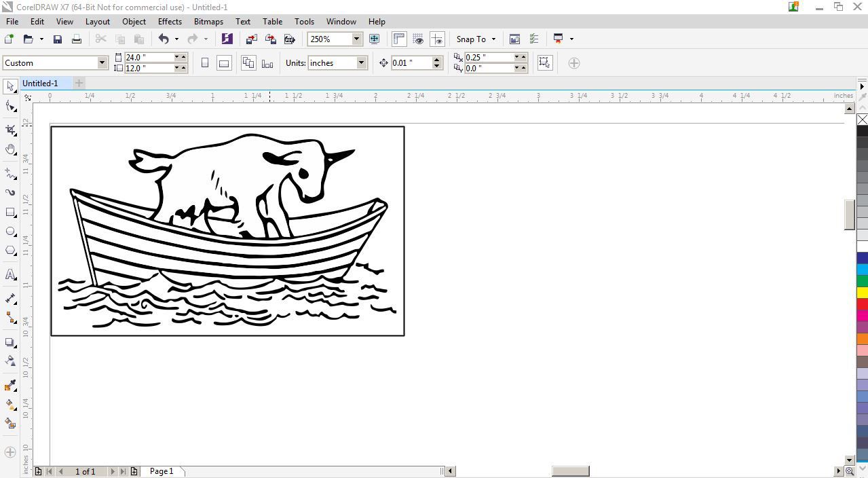Open the Bitmaps menu
Viewport: 868px width, 478px height.
coord(208,21)
